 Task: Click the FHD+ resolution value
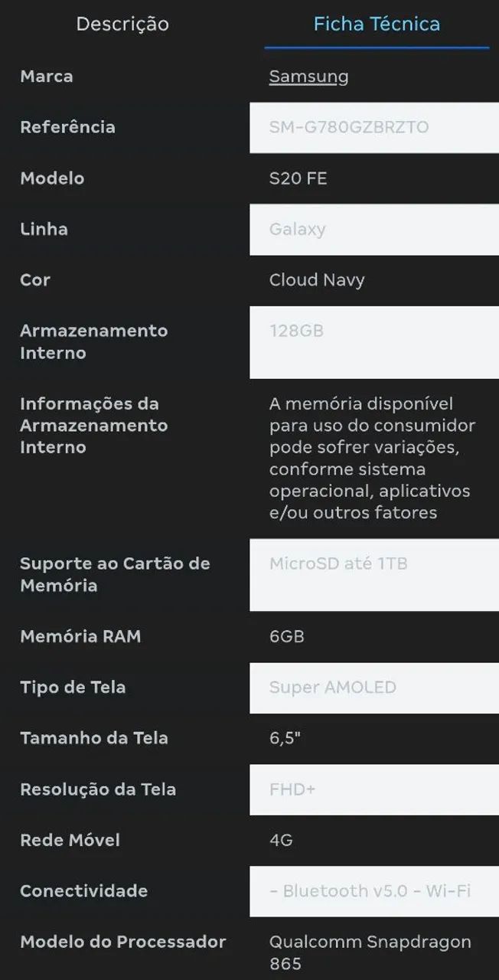point(292,789)
